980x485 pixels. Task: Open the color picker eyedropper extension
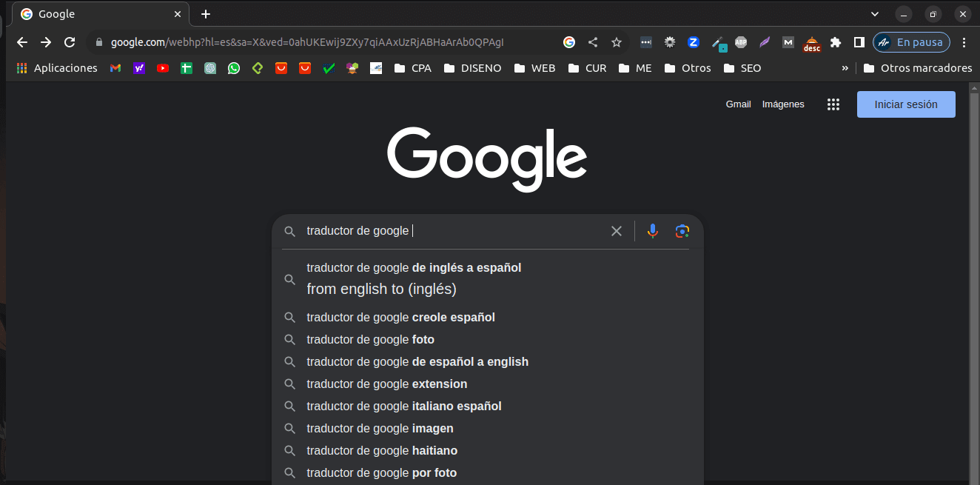pyautogui.click(x=718, y=43)
